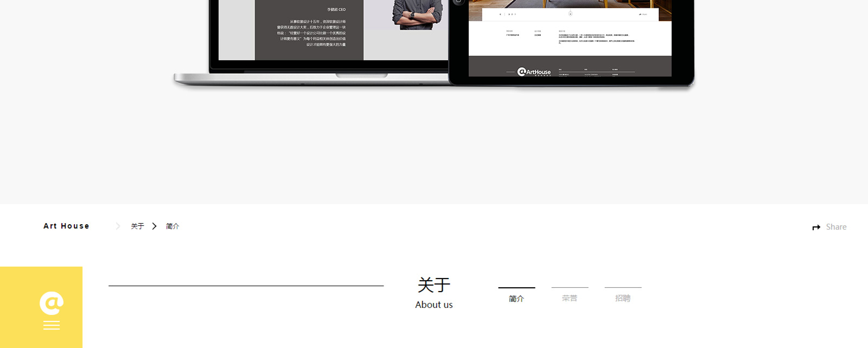Click the 关于 breadcrumb link

tap(137, 226)
